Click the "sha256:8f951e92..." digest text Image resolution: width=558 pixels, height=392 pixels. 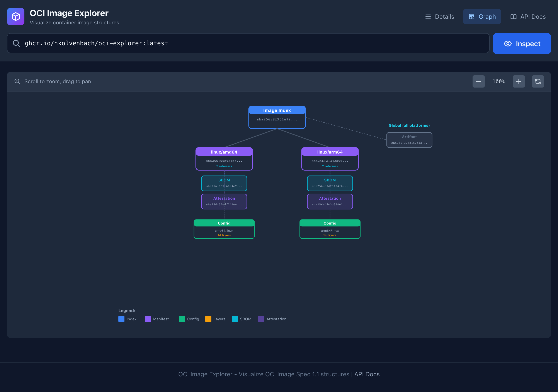277,119
